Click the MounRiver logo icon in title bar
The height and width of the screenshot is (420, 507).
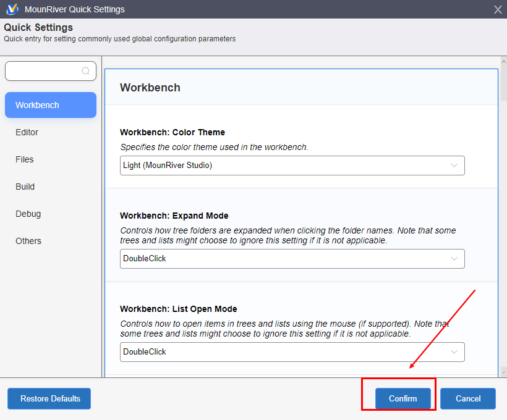[12, 9]
